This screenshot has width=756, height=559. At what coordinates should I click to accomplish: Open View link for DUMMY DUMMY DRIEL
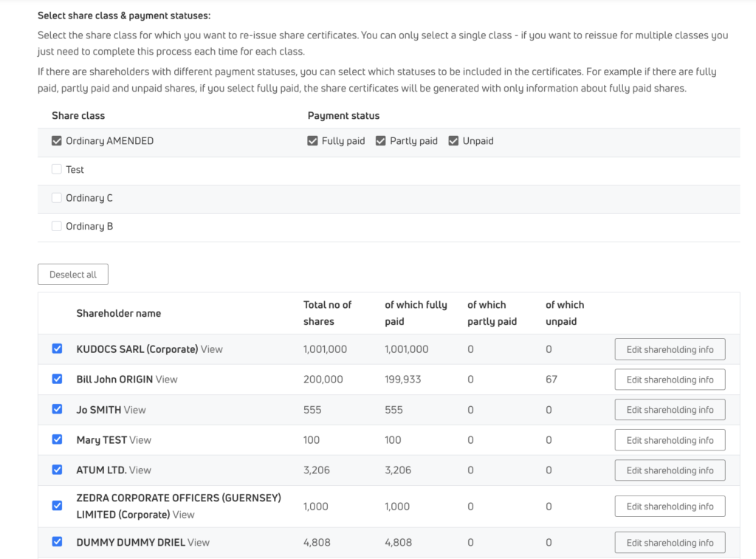(199, 543)
